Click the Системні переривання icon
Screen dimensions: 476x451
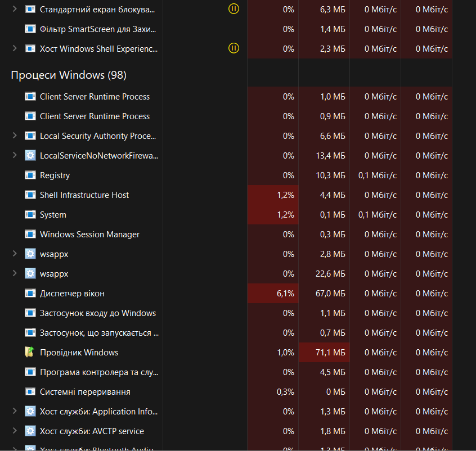30,392
